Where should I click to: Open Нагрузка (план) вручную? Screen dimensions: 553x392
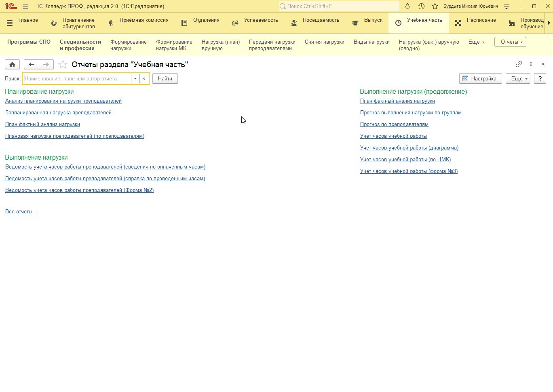(221, 45)
